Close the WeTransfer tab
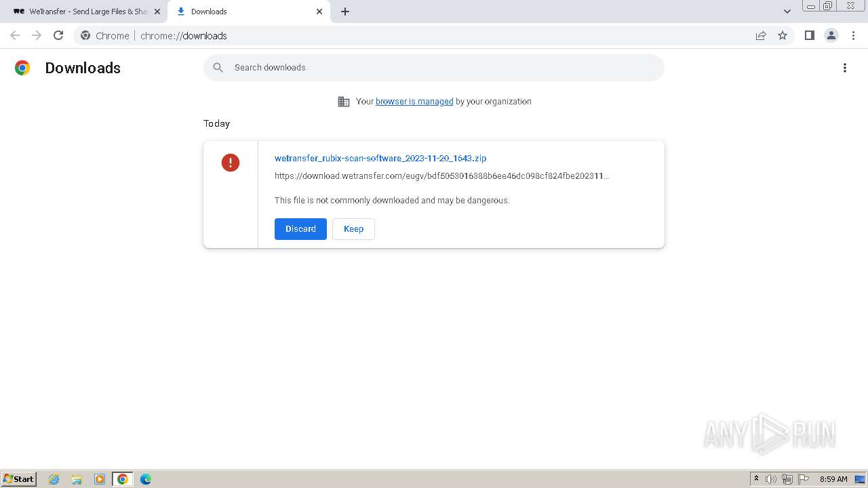 tap(157, 12)
